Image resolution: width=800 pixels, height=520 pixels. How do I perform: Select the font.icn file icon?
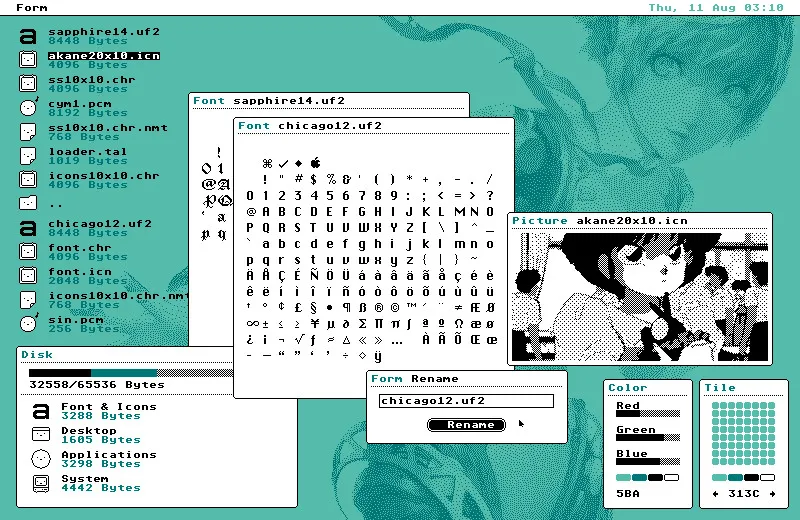click(x=28, y=275)
